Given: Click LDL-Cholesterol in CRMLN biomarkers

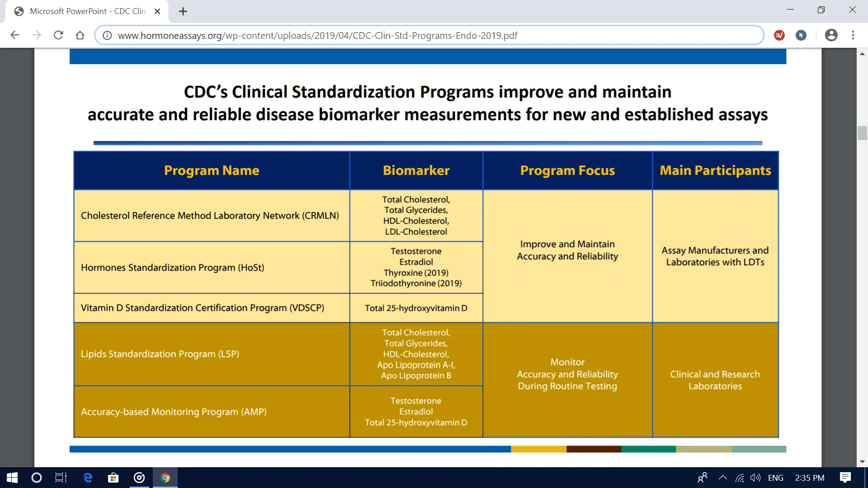Looking at the screenshot, I should (x=416, y=231).
